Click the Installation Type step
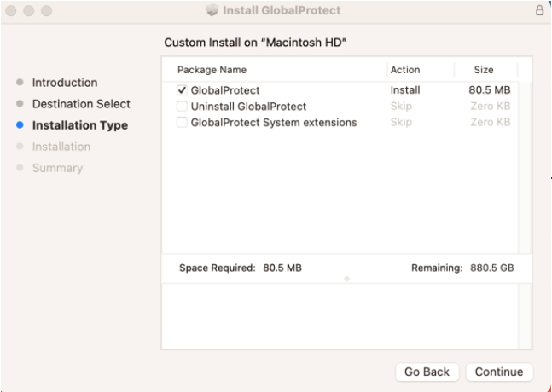552x392 pixels. click(79, 125)
